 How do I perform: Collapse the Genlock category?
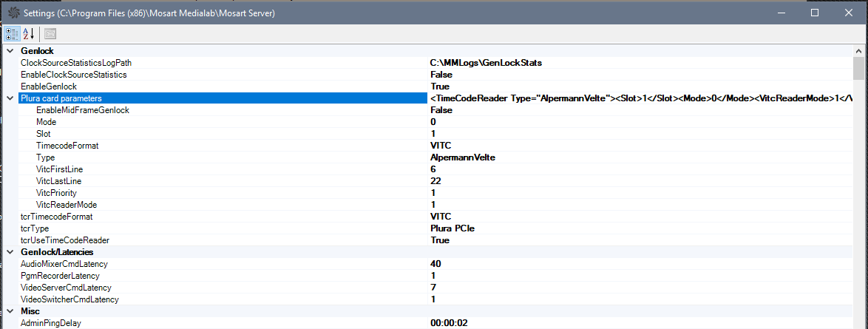(10, 51)
